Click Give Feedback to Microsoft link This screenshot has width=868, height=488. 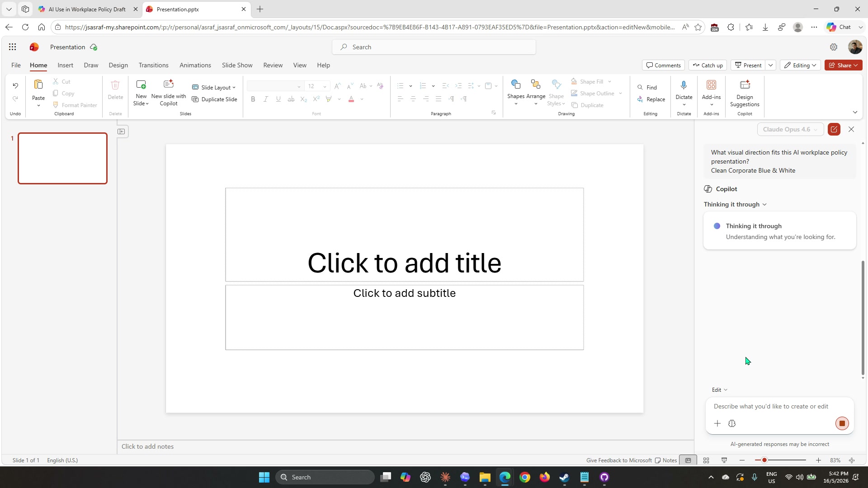(618, 460)
